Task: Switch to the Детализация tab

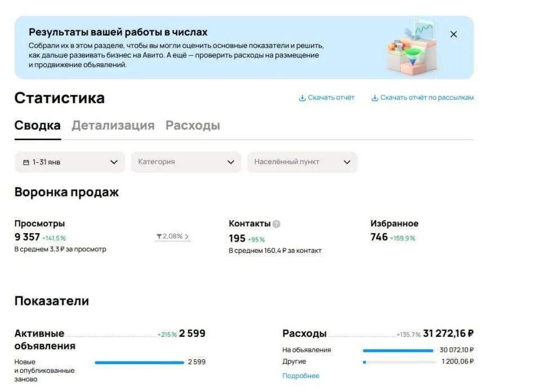Action: [x=113, y=126]
